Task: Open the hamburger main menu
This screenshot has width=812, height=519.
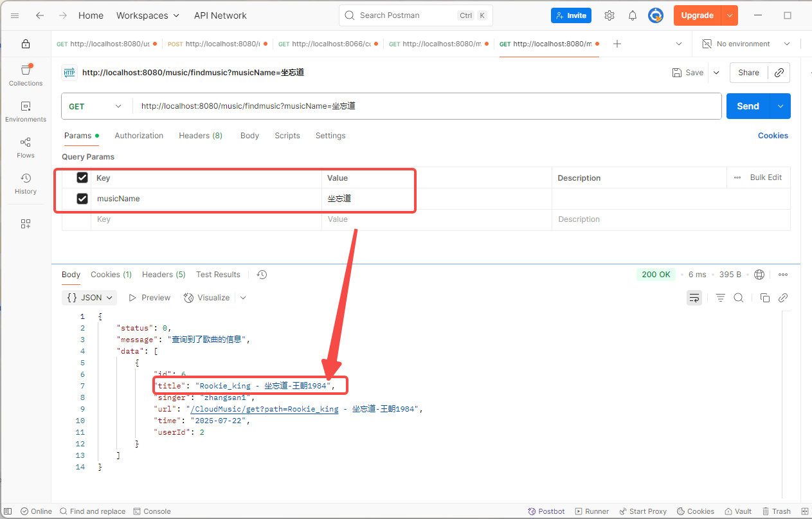Action: pyautogui.click(x=15, y=15)
